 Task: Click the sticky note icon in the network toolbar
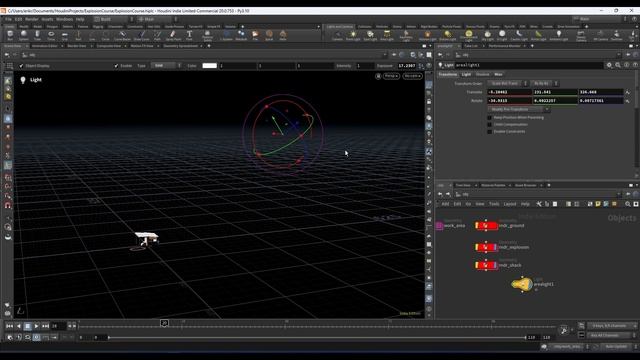click(598, 204)
